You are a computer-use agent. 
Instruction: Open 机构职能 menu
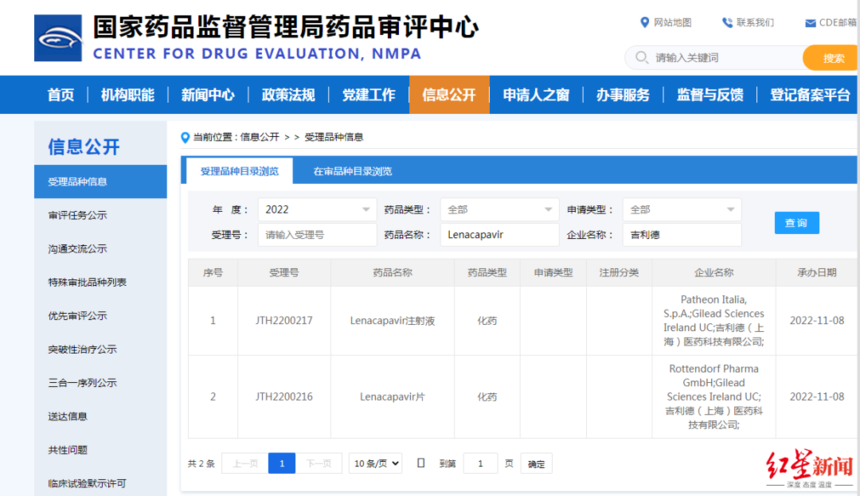coord(127,95)
